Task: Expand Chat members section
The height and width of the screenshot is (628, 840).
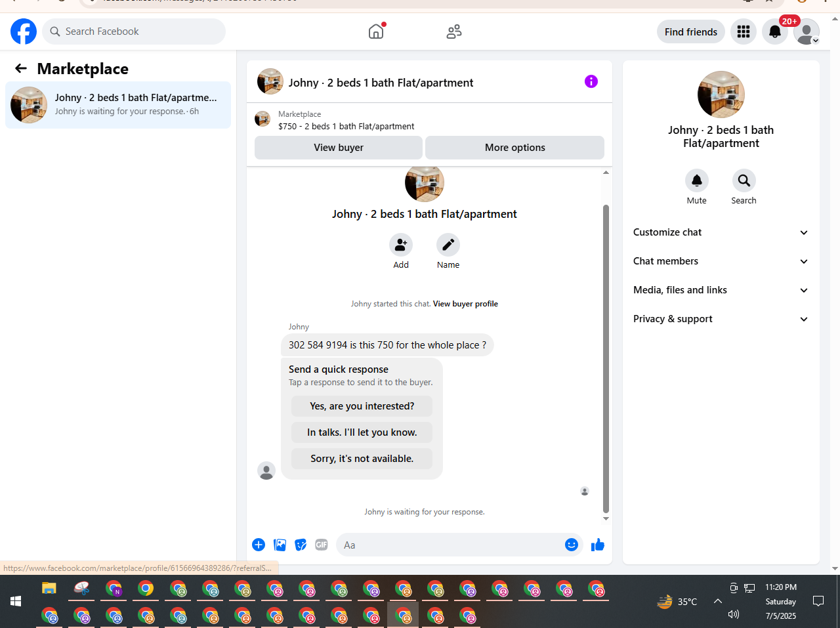Action: tap(721, 261)
